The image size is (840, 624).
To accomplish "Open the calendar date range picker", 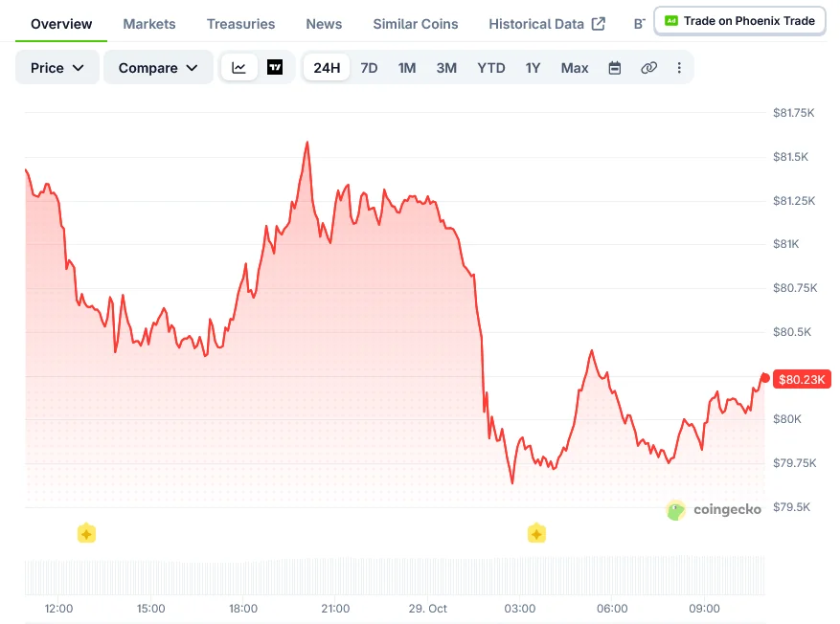I will coord(615,68).
